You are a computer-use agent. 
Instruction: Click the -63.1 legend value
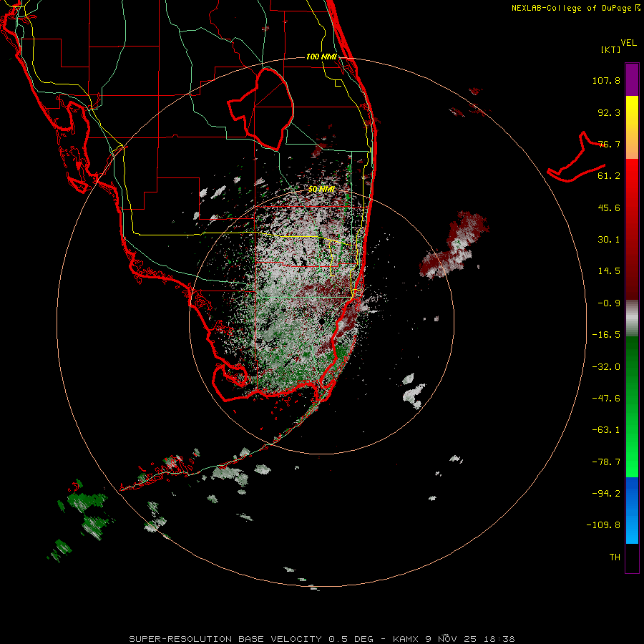(606, 430)
